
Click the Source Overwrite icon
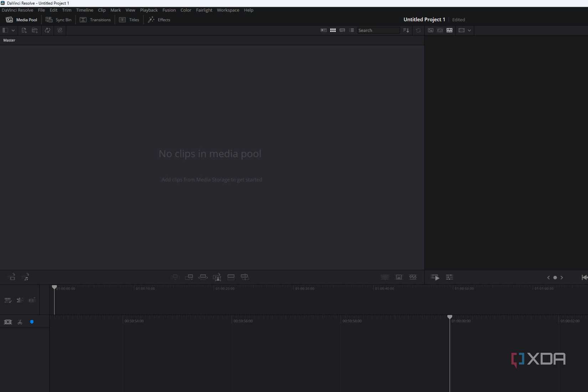[245, 277]
